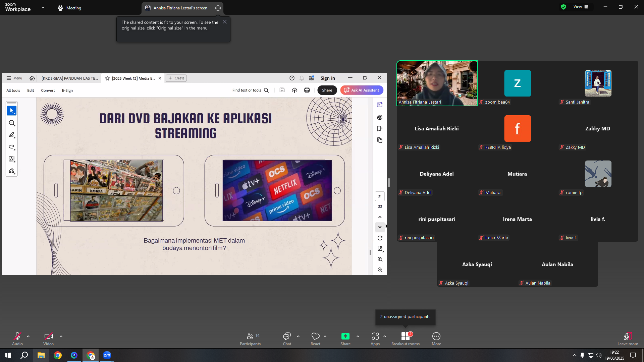Open the Edit menu item
Viewport: 644px width, 362px height.
[x=31, y=90]
